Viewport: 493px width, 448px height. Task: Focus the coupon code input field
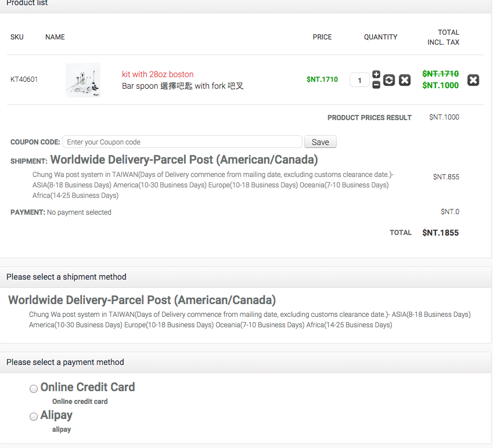182,142
